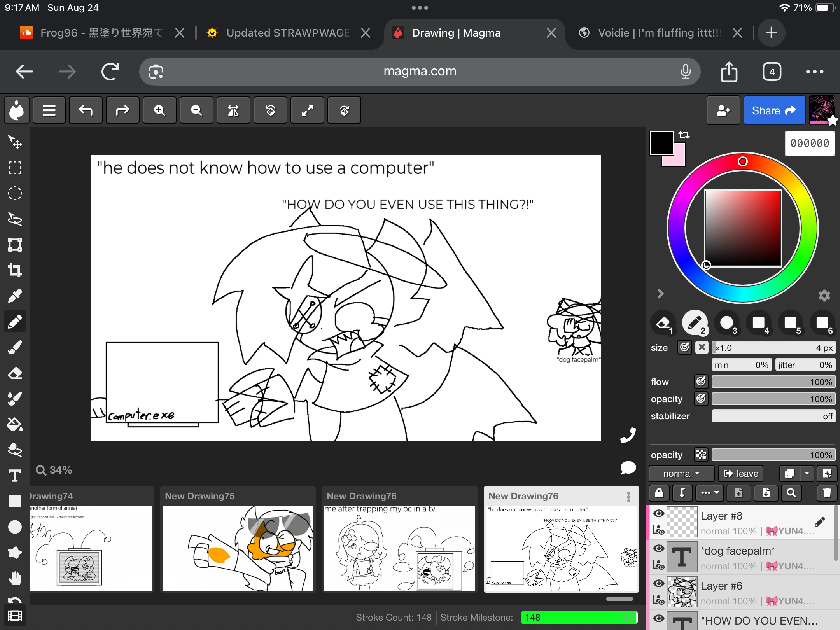Click the zoom in magnifier button
Image resolution: width=840 pixels, height=630 pixels.
pyautogui.click(x=159, y=111)
